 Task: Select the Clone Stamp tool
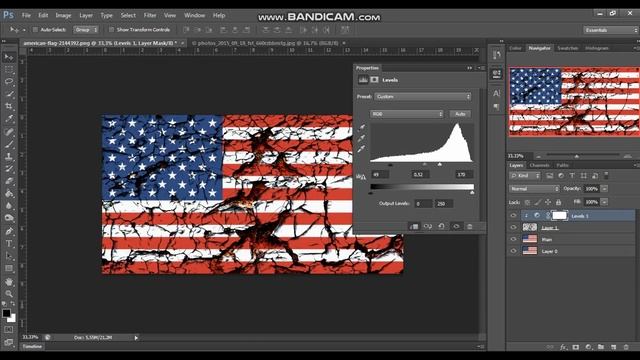pos(9,156)
